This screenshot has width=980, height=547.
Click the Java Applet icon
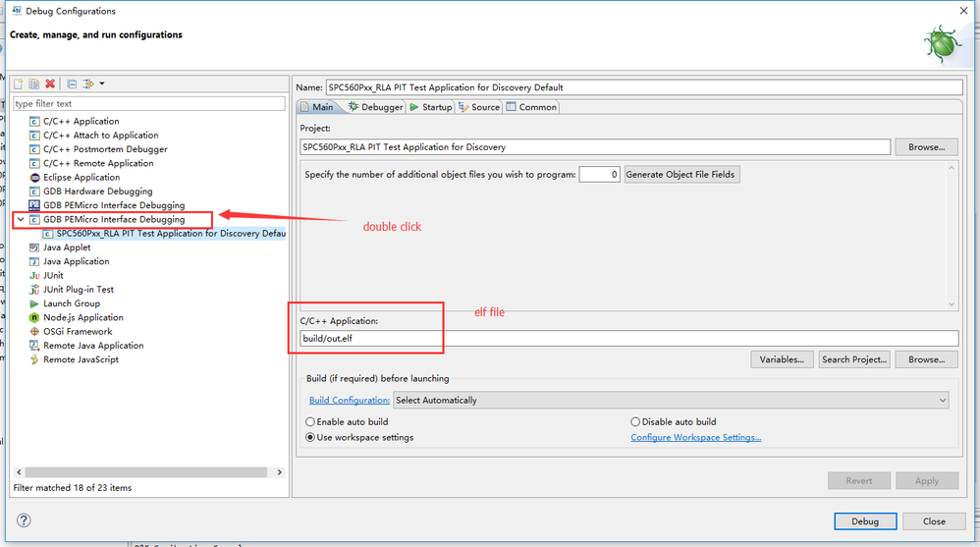(x=34, y=247)
